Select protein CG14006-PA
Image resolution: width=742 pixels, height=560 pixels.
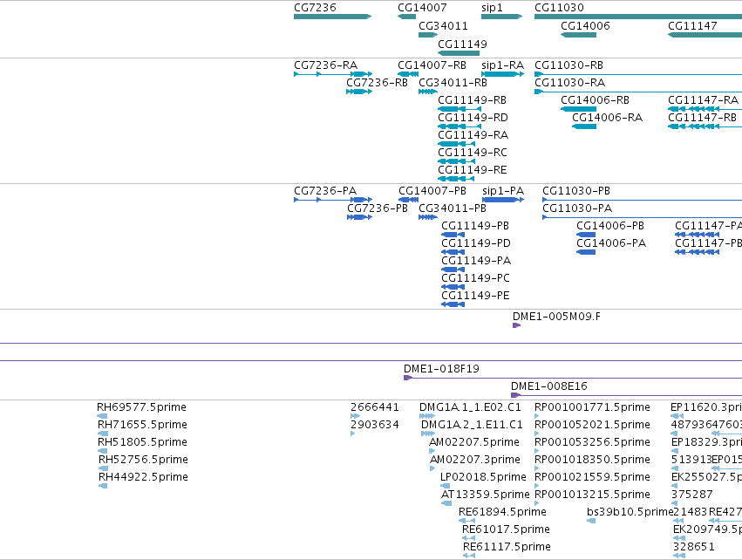(611, 243)
